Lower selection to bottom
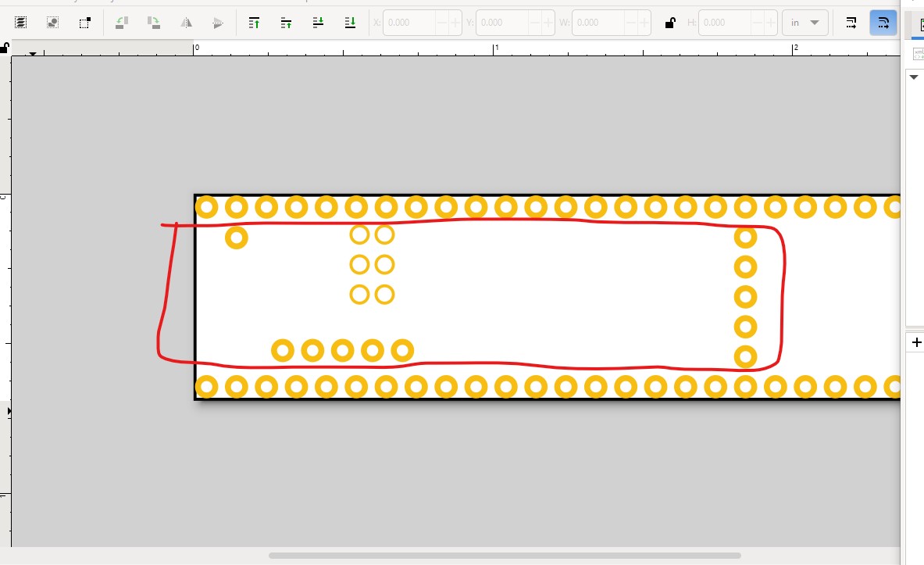Screen dimensions: 924x565 click(350, 23)
